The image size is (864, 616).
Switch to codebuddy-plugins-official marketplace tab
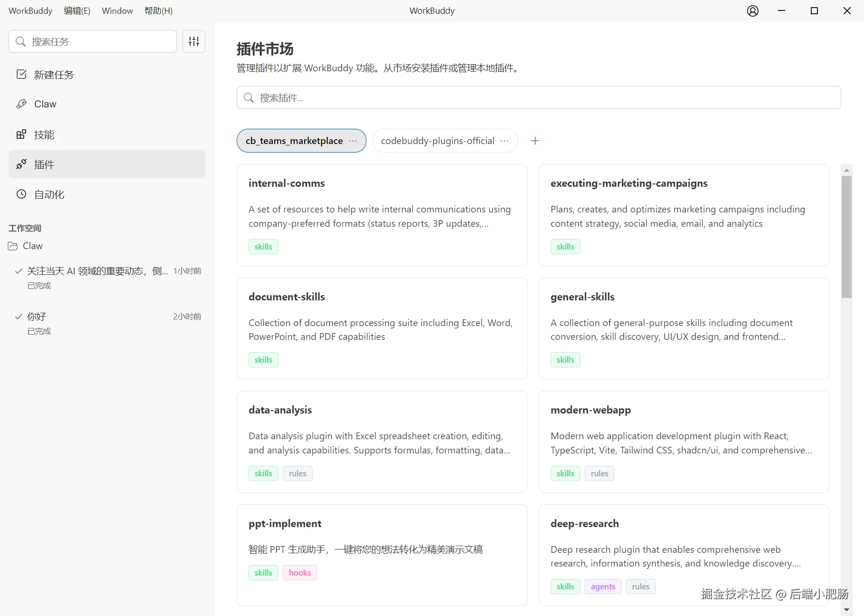tap(437, 141)
